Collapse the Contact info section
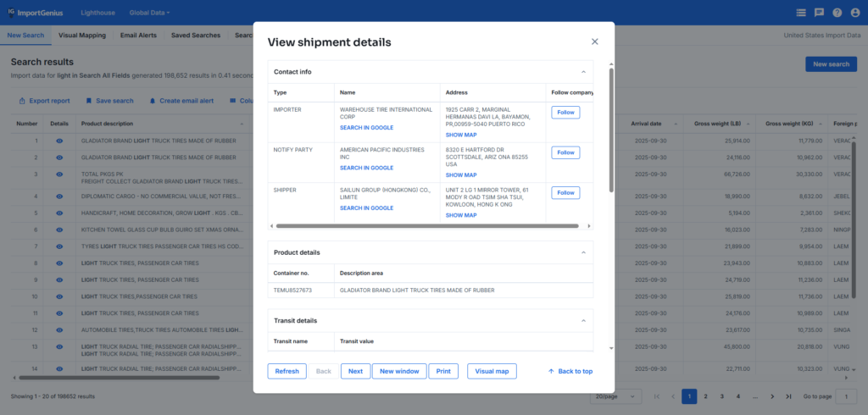The image size is (868, 415). (x=583, y=72)
